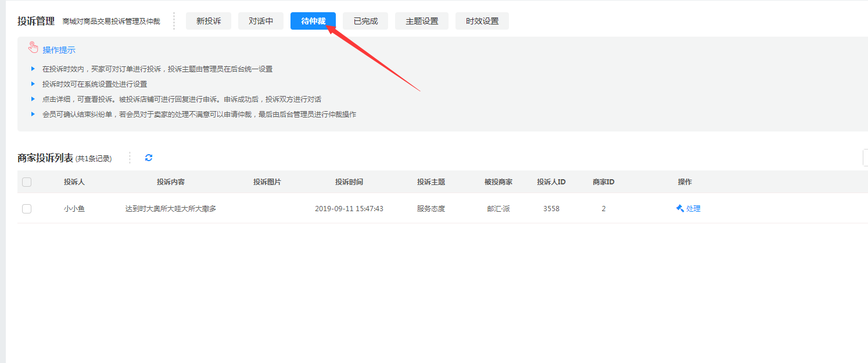Click the hammer 处理 icon in the row
868x363 pixels.
[x=680, y=208]
